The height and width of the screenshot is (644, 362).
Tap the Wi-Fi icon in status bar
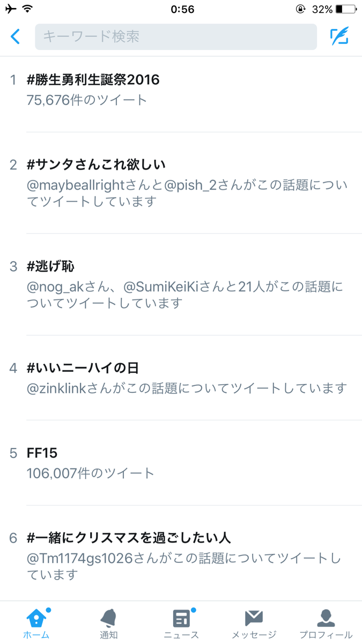point(27,9)
